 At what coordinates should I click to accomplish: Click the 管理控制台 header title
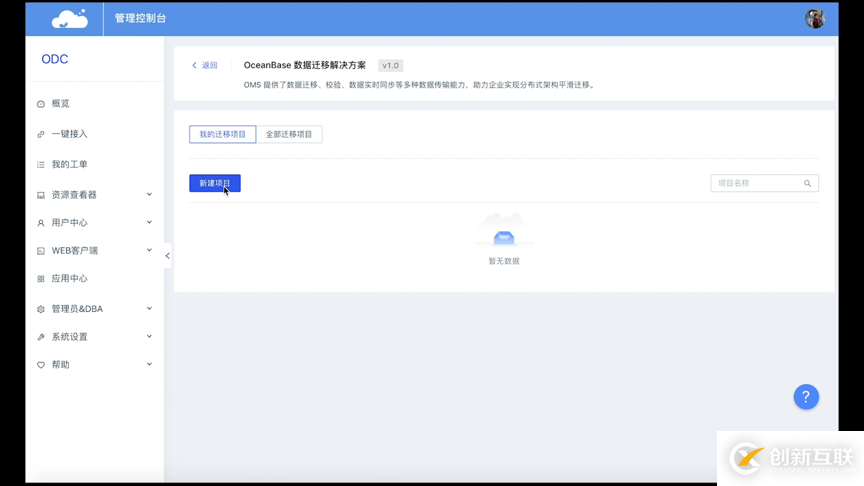(x=140, y=18)
